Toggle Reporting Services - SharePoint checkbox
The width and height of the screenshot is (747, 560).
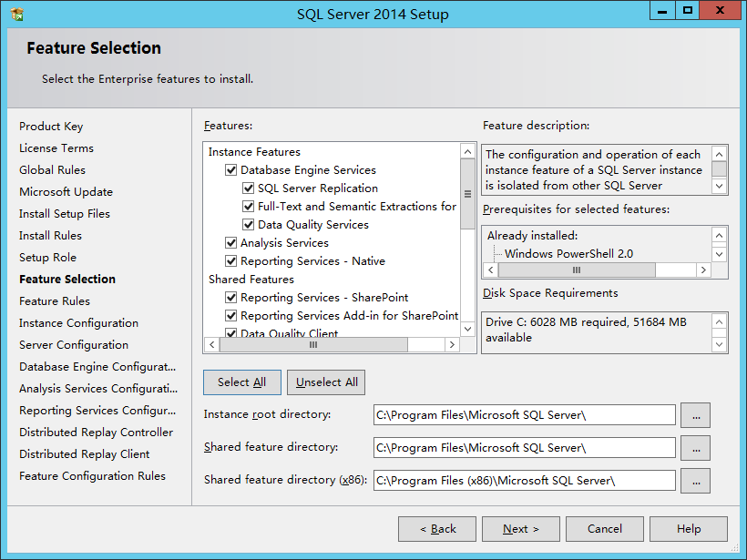pos(231,298)
